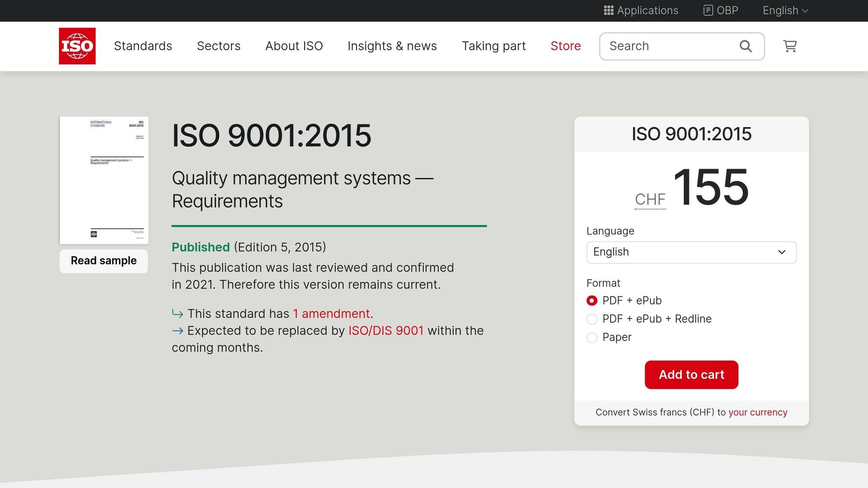Screen dimensions: 868x488
Task: Open the 1 amendment link
Action: (x=331, y=313)
